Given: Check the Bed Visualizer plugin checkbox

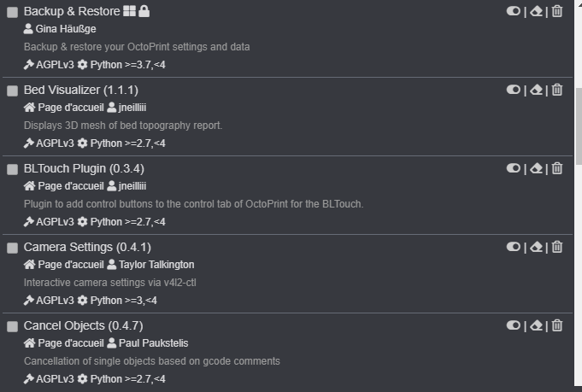Looking at the screenshot, I should (x=13, y=91).
